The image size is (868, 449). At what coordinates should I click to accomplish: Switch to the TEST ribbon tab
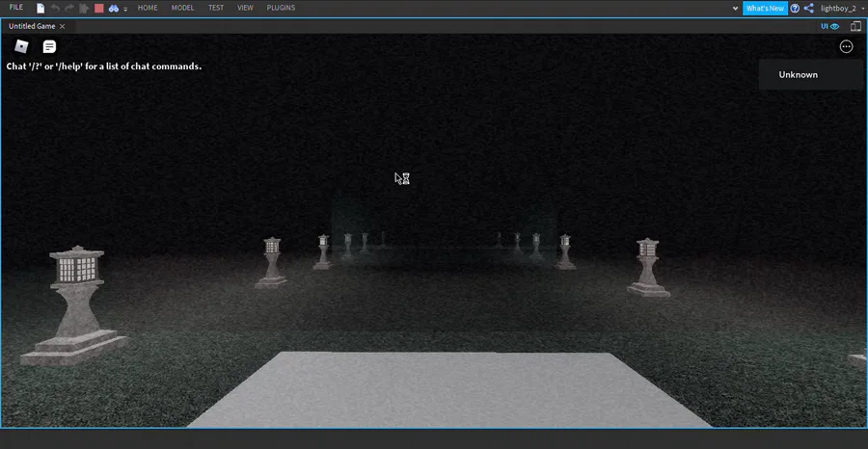click(216, 8)
